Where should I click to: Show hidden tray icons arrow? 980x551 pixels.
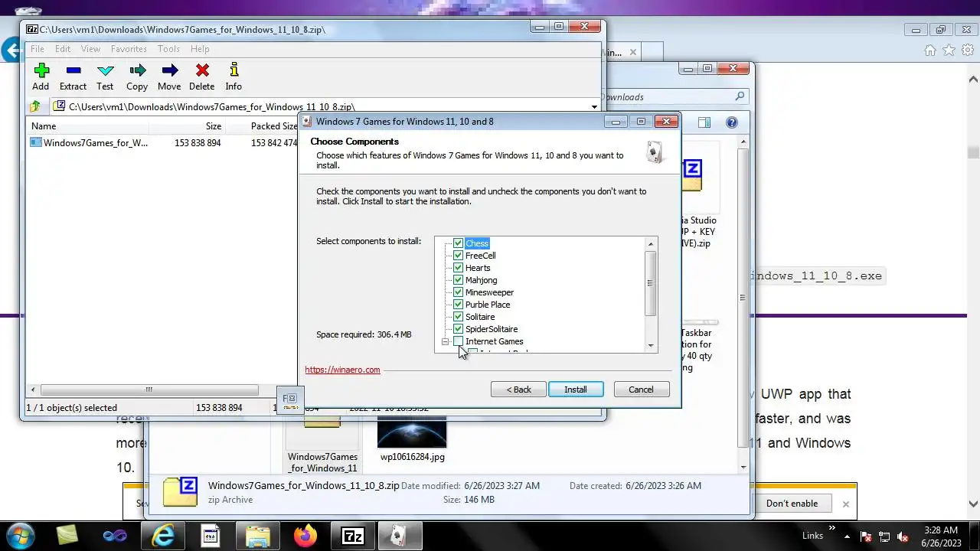click(848, 536)
